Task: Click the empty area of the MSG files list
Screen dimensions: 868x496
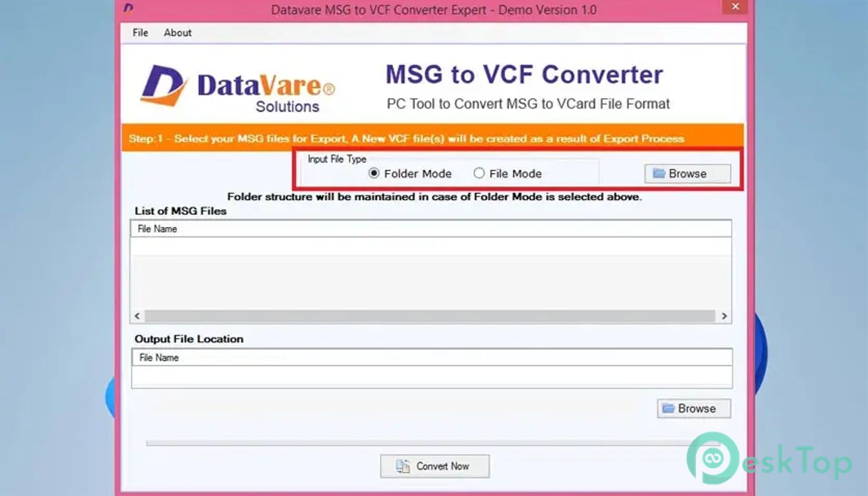Action: (430, 279)
